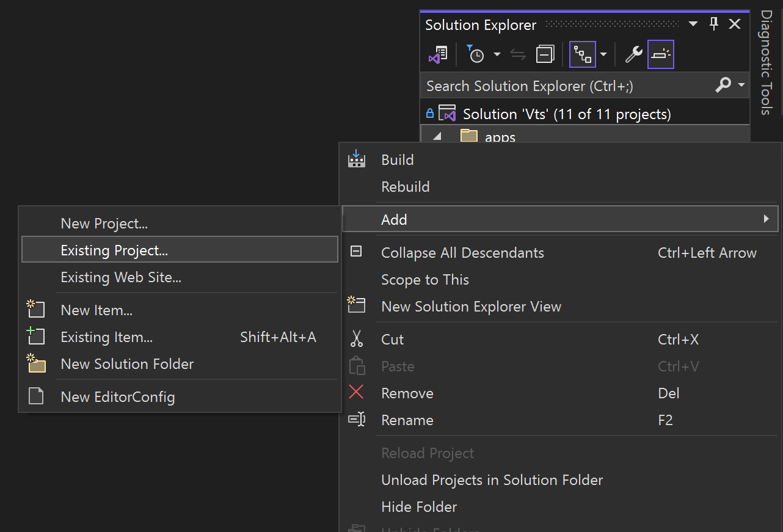Click the search magnifier in Solution Explorer
This screenshot has height=532, width=783.
(x=723, y=85)
